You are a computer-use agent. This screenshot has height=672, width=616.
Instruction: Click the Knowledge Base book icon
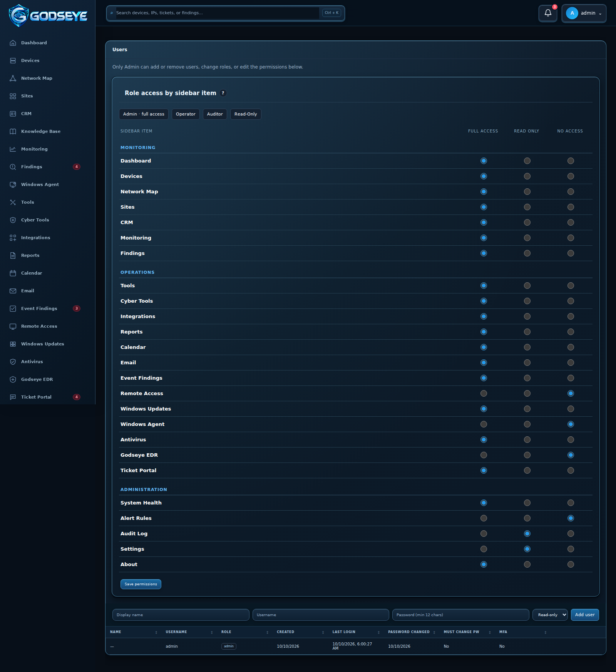click(13, 131)
